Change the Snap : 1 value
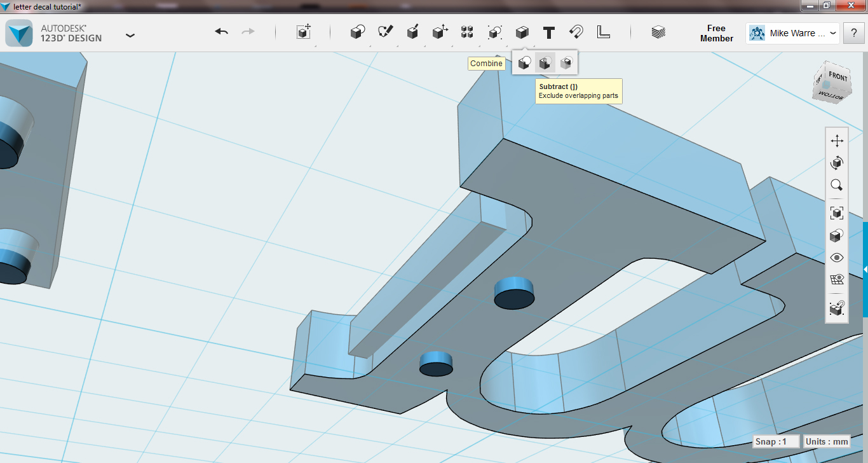The width and height of the screenshot is (868, 463). click(x=775, y=441)
